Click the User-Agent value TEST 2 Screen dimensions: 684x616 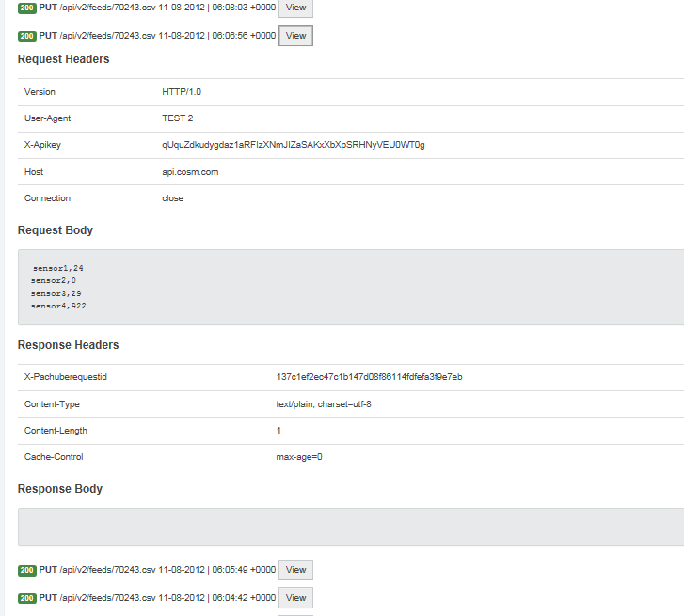[177, 118]
